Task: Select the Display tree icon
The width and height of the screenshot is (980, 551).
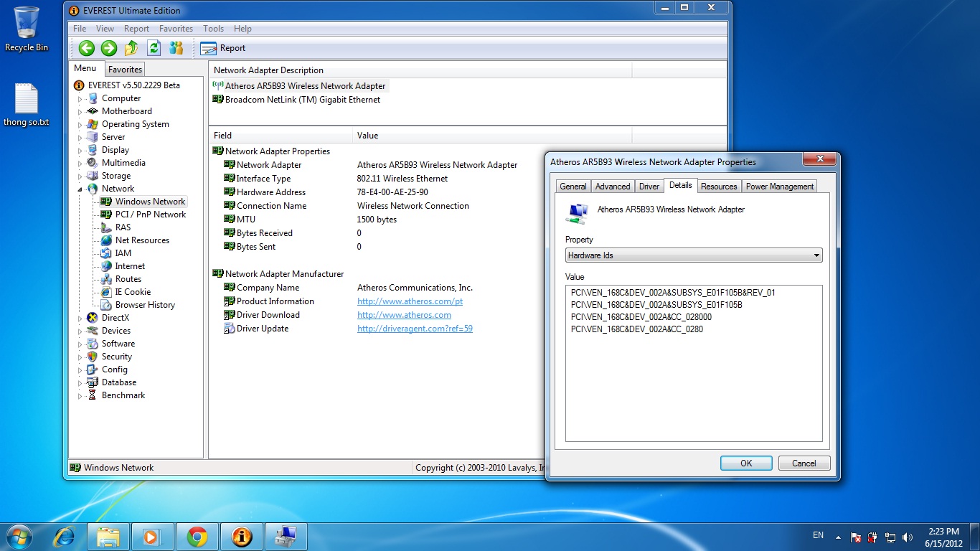Action: point(93,150)
